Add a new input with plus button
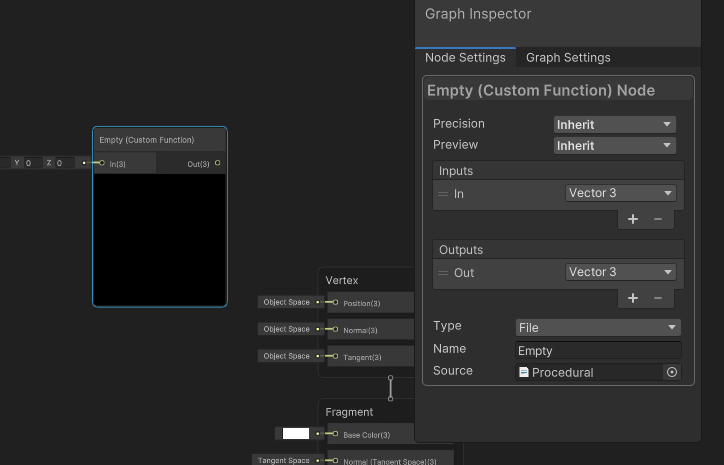The width and height of the screenshot is (724, 465). pos(633,219)
